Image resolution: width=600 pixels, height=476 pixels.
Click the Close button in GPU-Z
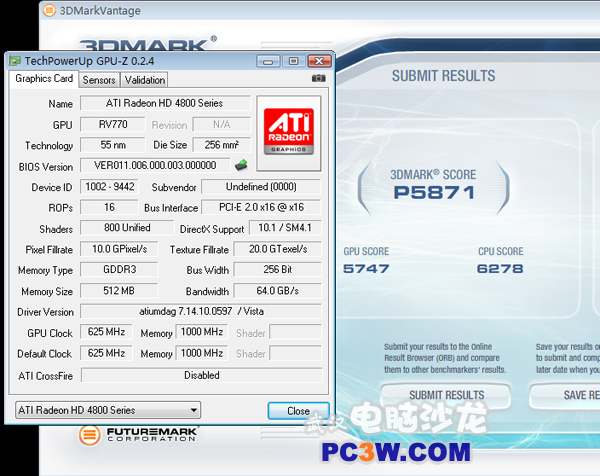(x=298, y=411)
